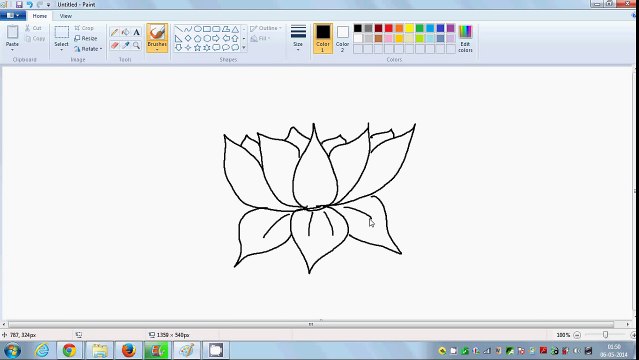The width and height of the screenshot is (639, 360).
Task: Pick the orange color swatch
Action: tap(399, 28)
